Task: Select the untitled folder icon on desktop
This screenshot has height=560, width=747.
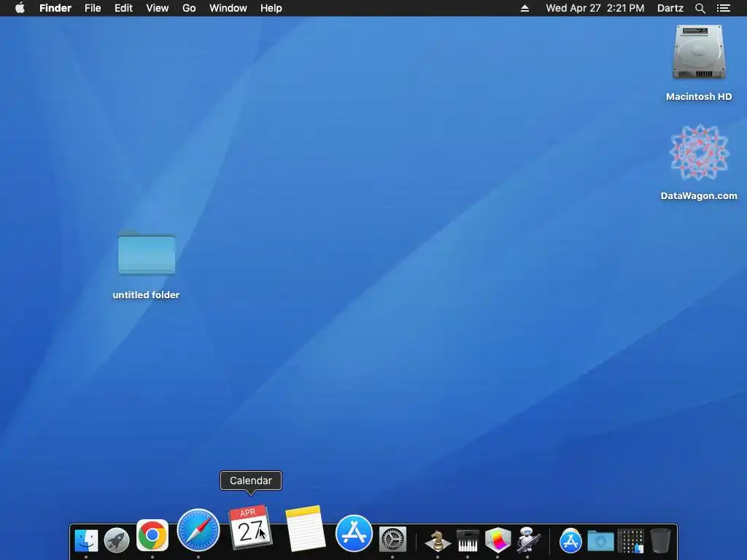Action: coord(147,253)
